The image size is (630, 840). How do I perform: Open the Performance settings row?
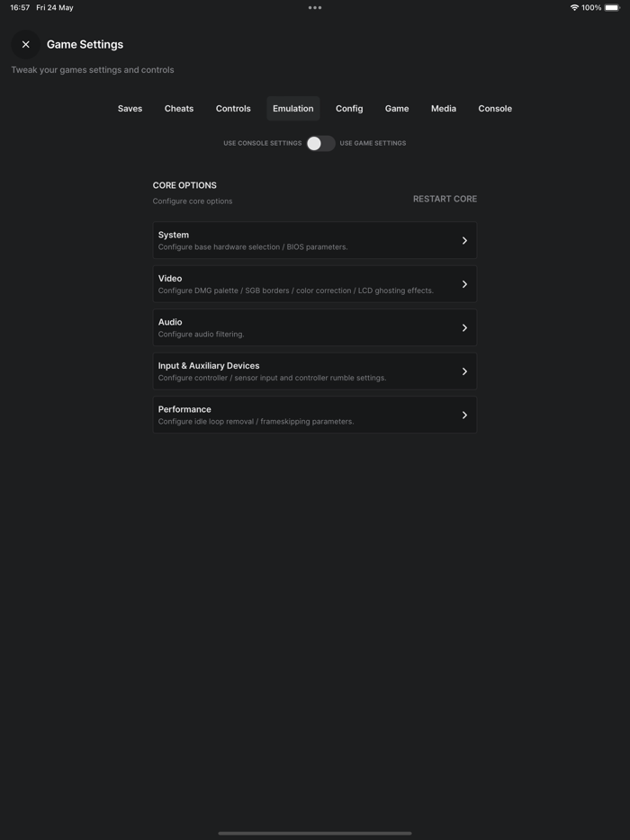click(x=464, y=414)
